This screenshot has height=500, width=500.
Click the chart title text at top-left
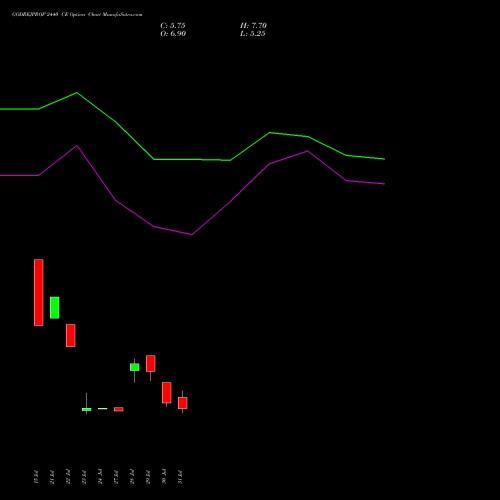point(77,15)
